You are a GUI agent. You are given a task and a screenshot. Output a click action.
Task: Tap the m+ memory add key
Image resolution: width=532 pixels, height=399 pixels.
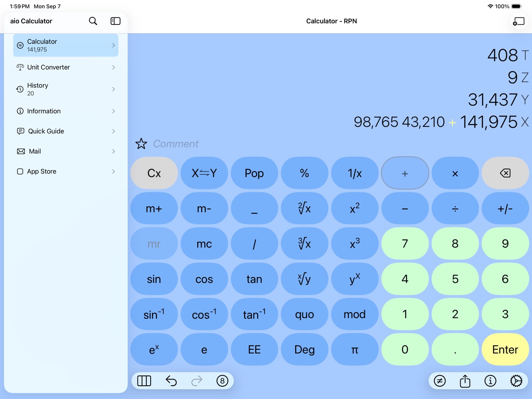coord(154,208)
